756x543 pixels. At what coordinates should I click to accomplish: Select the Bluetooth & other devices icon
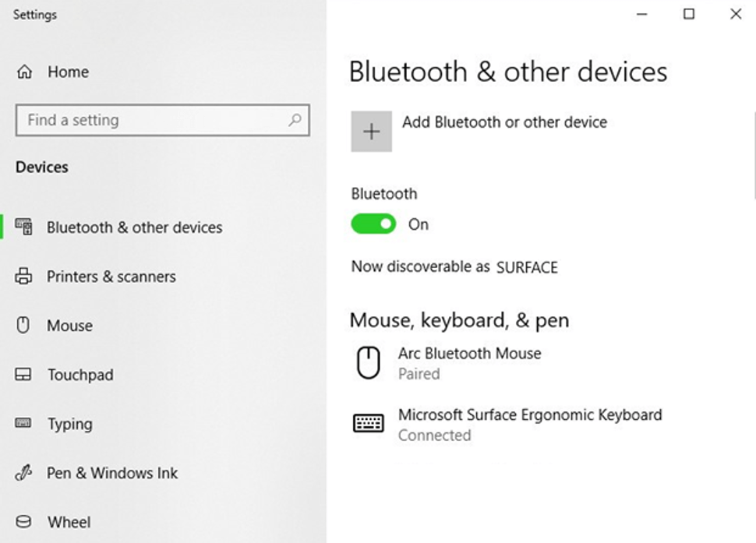(x=25, y=227)
